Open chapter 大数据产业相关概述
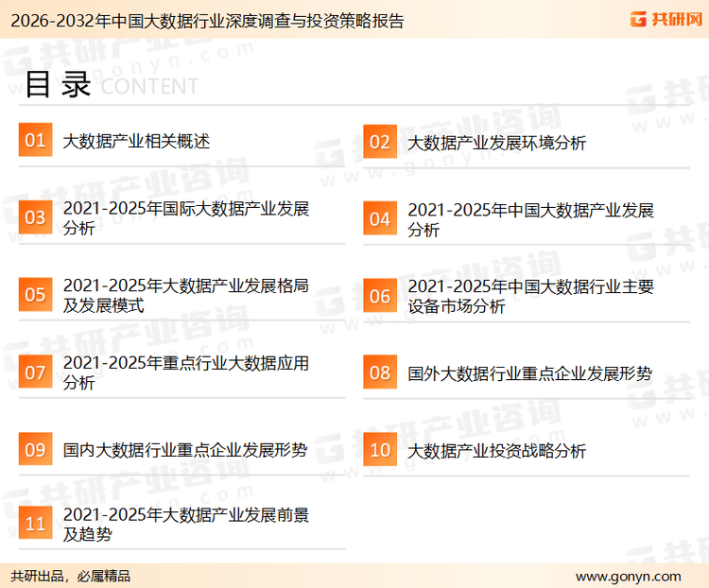 point(136,142)
